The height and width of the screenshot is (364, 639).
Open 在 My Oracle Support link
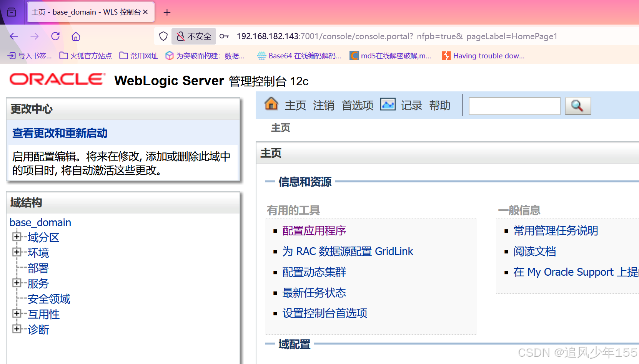point(576,272)
